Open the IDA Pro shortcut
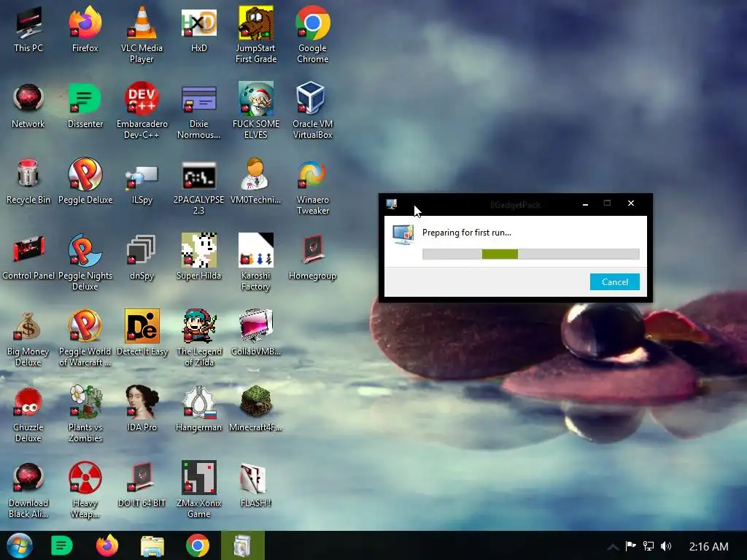 142,408
